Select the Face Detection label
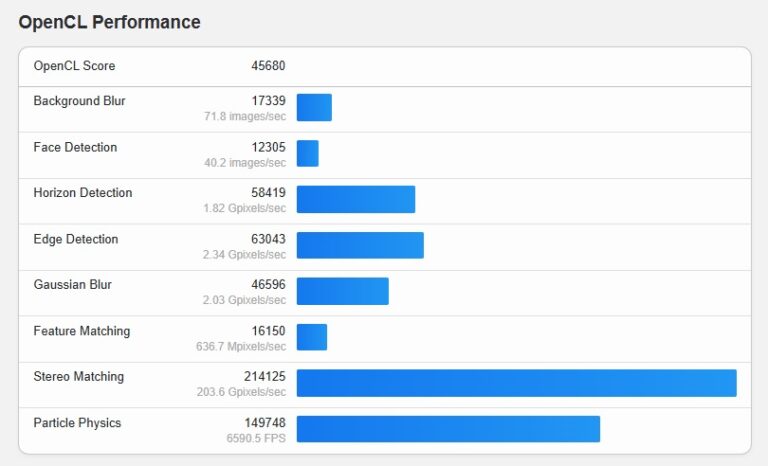This screenshot has width=768, height=466. point(75,147)
